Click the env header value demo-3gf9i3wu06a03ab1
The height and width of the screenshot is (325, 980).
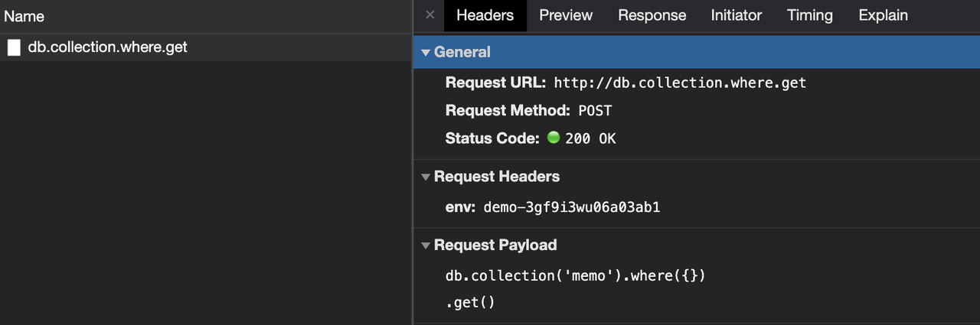(x=571, y=206)
